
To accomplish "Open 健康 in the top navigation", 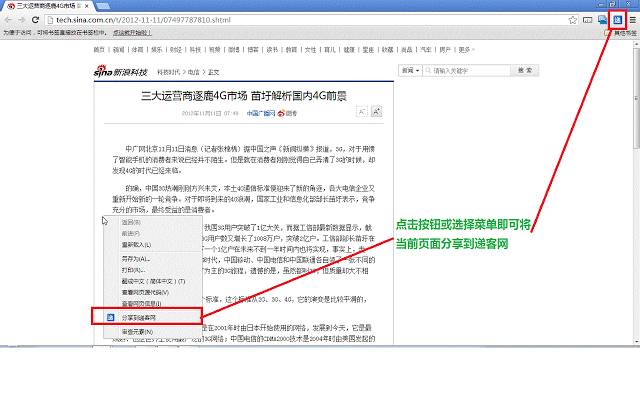I will point(349,50).
